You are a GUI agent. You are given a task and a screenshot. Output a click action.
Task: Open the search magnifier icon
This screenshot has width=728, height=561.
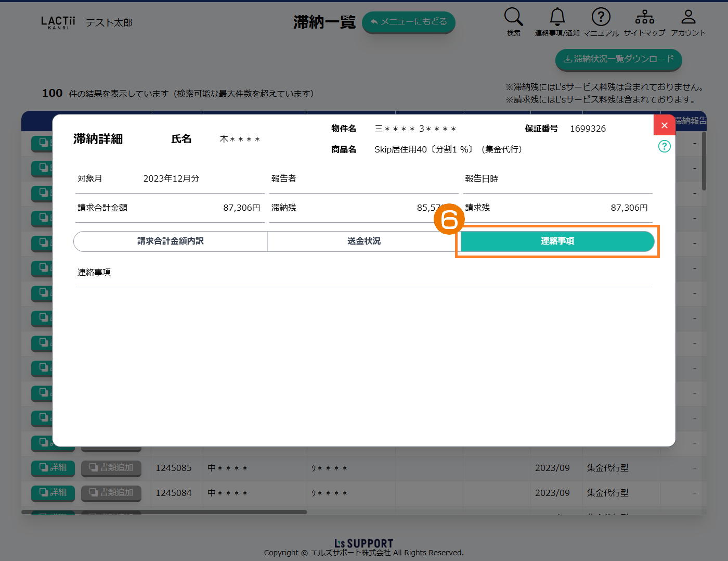[513, 17]
